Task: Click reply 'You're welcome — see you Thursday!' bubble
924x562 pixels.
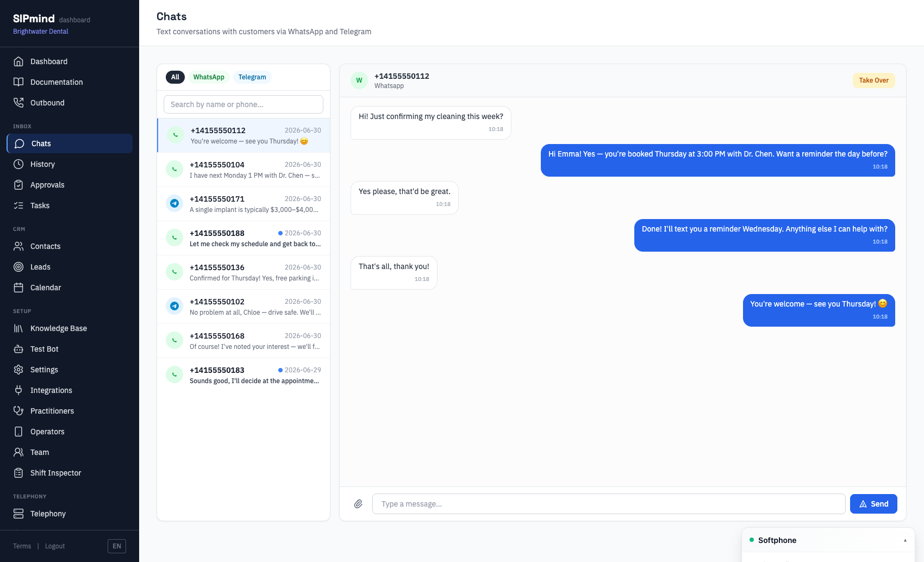Action: pyautogui.click(x=819, y=310)
